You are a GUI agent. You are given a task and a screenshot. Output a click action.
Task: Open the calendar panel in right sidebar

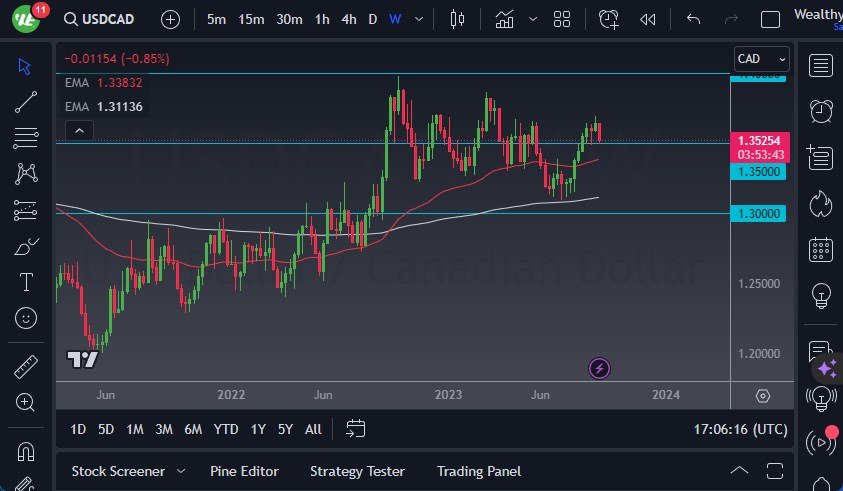point(821,249)
